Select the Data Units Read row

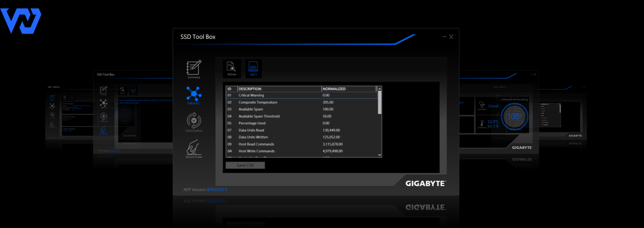(302, 130)
